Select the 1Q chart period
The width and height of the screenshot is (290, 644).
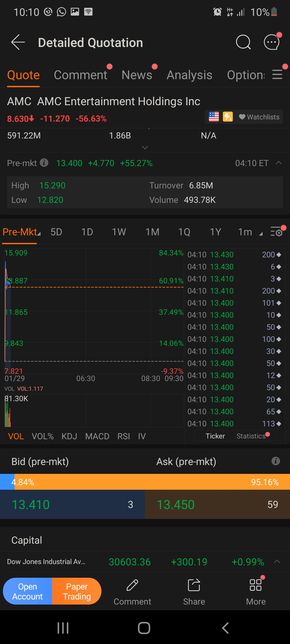184,232
